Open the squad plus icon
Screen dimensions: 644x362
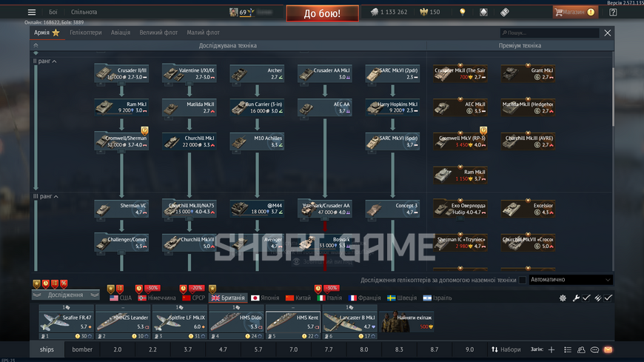[x=551, y=349]
